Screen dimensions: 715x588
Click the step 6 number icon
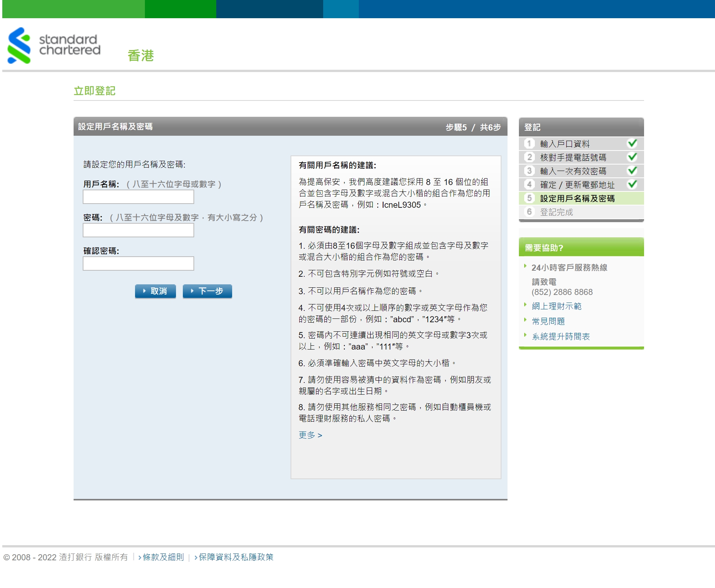pyautogui.click(x=529, y=212)
